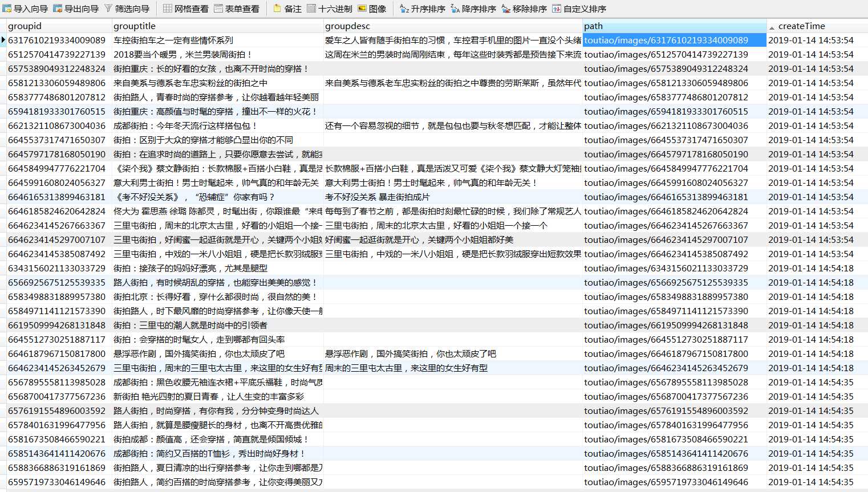This screenshot has width=868, height=492.
Task: Select the grouptitle column header
Action: pyautogui.click(x=217, y=26)
